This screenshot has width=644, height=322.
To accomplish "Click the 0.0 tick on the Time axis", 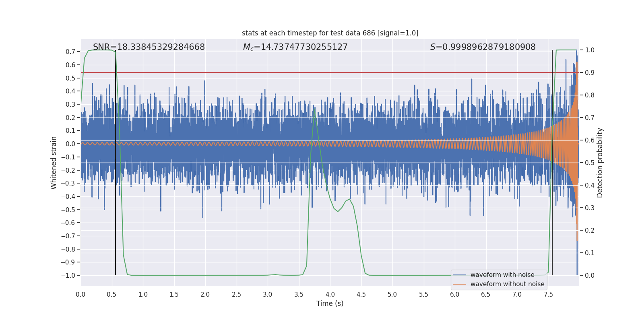I will [x=80, y=294].
